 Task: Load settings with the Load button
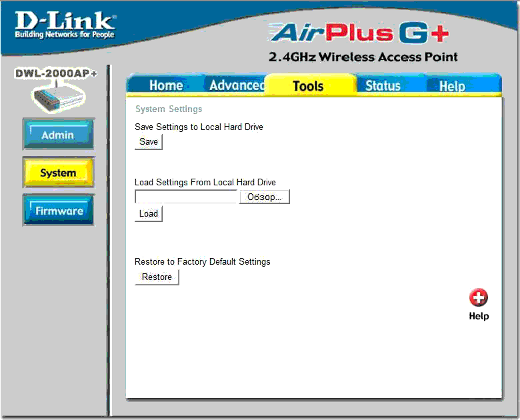point(149,213)
